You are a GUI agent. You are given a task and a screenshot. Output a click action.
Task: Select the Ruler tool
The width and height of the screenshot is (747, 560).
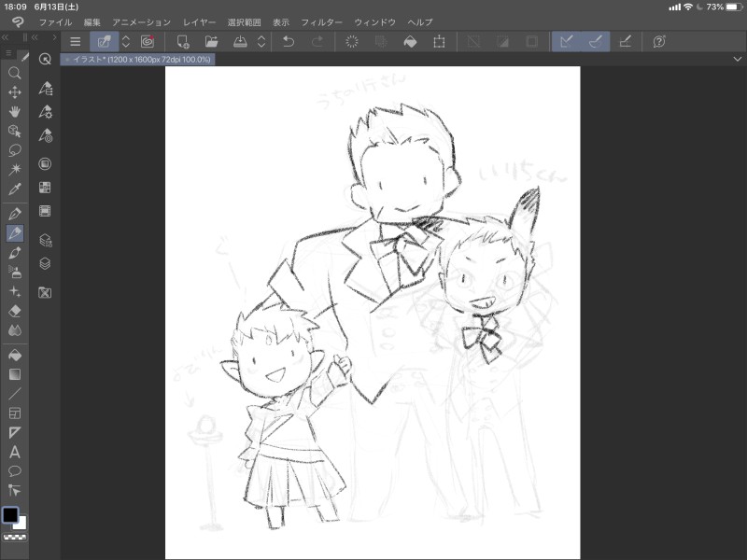click(x=15, y=432)
